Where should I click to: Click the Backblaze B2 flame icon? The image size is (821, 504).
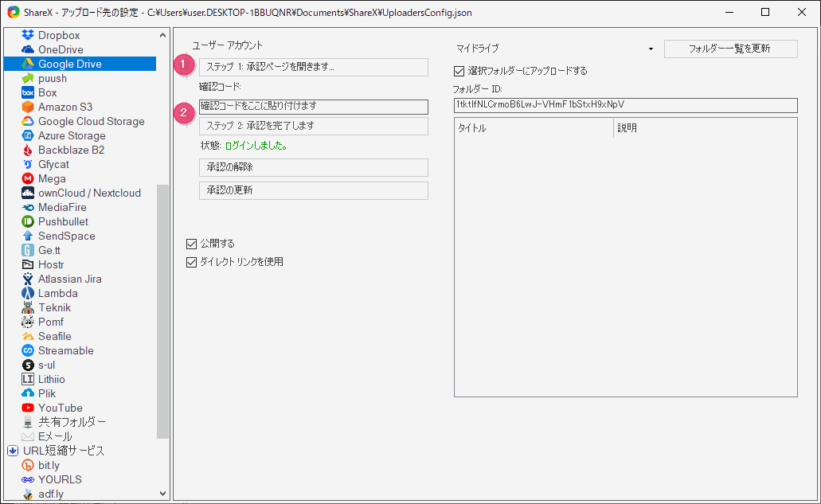[28, 150]
